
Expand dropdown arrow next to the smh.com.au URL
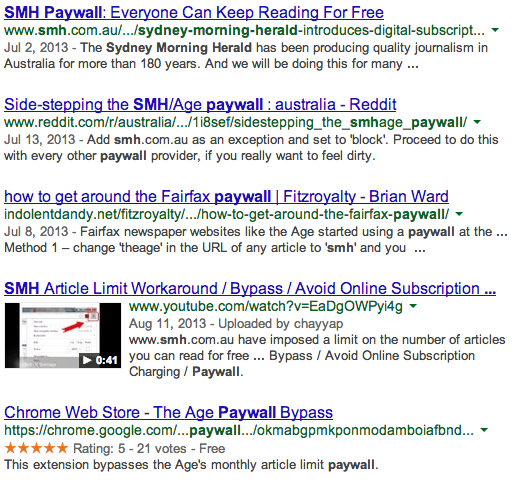point(495,30)
